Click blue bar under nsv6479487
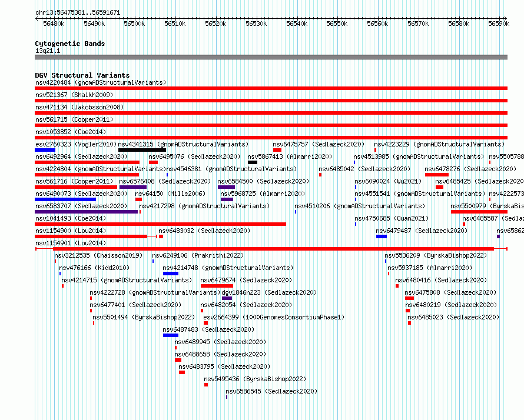The width and height of the screenshot is (524, 420). (382, 236)
